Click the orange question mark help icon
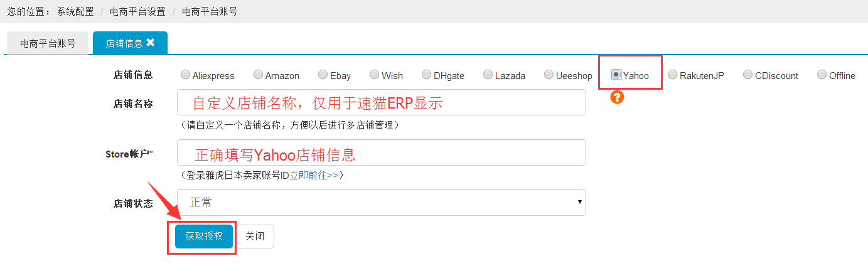 (x=617, y=97)
